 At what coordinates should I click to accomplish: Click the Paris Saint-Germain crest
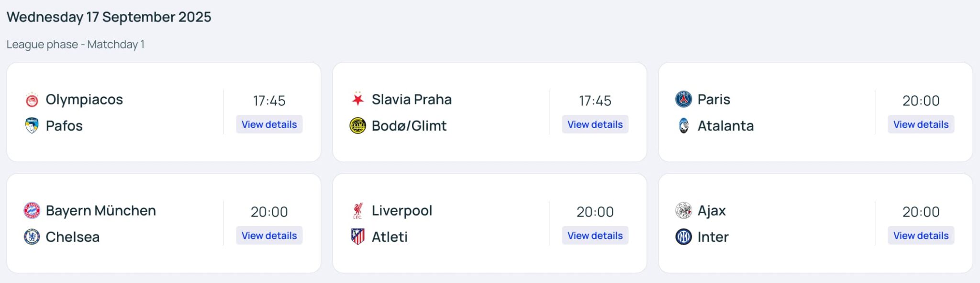coord(684,100)
